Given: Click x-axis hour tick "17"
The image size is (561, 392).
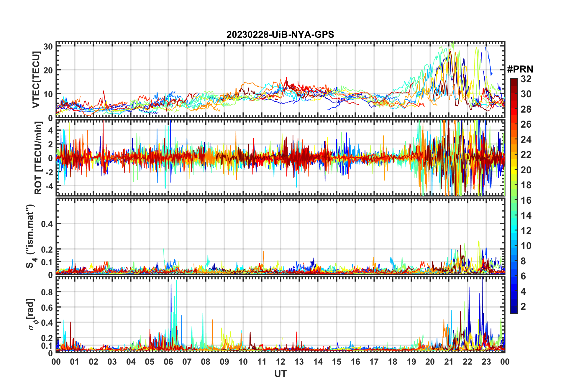Looking at the screenshot, I should [374, 362].
